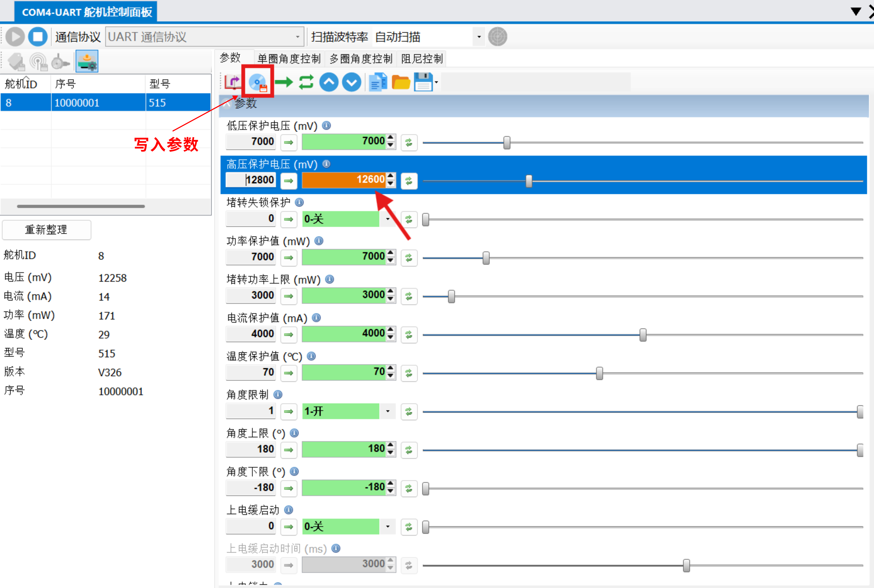
Task: Switch to the 阻尼控制 tab
Action: point(422,59)
